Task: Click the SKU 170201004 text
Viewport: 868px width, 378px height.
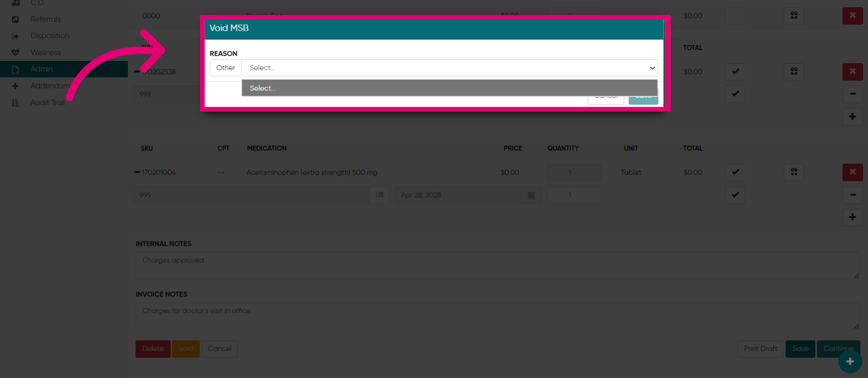Action: (159, 172)
